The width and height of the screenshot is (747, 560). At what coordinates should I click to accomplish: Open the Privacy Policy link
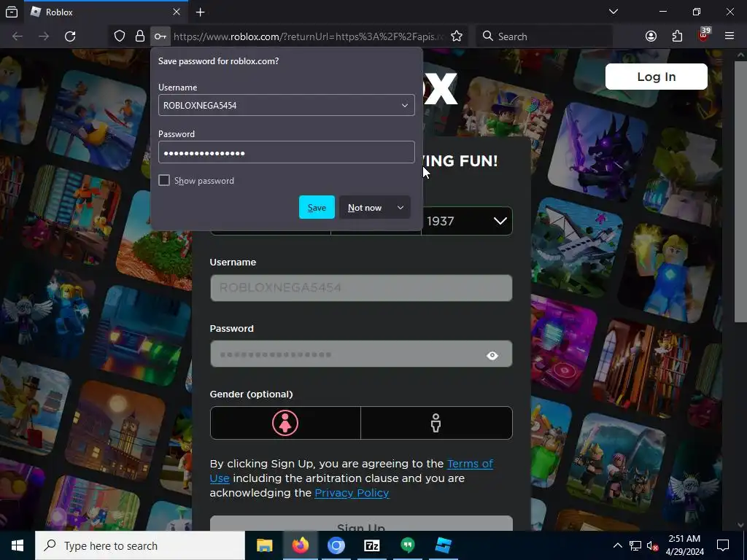tap(352, 493)
